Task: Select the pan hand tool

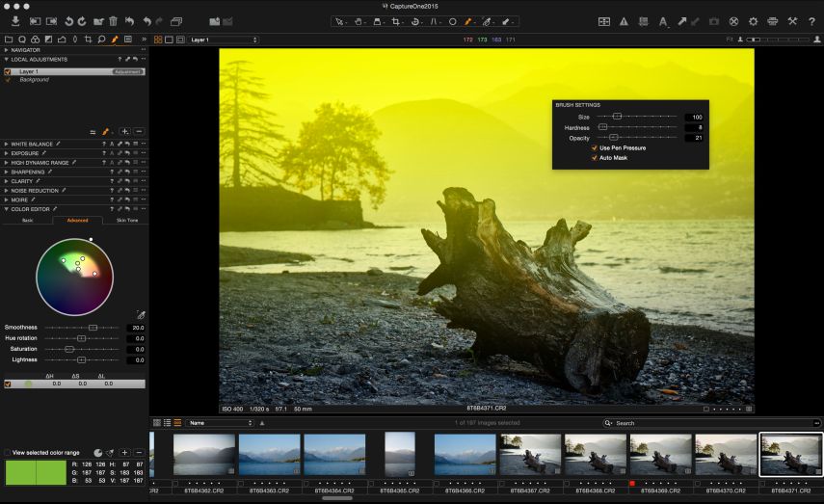Action: point(358,21)
